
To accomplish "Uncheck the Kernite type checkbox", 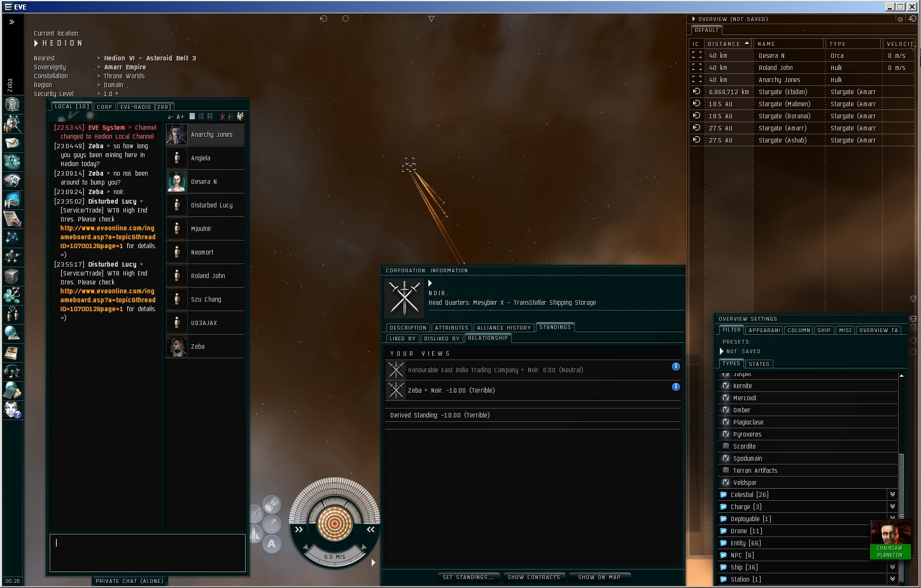I will point(726,386).
